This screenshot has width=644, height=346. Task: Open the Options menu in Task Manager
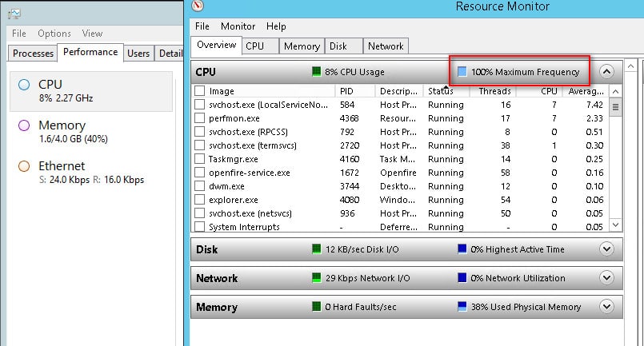click(54, 34)
